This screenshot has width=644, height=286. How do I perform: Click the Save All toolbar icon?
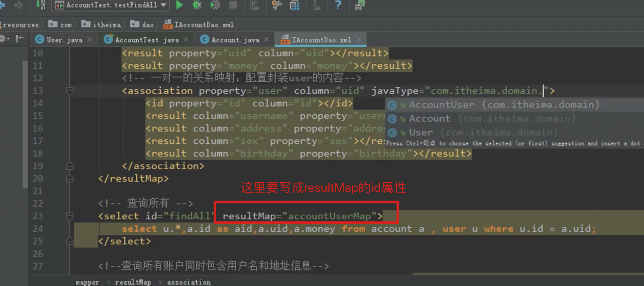pos(359,5)
